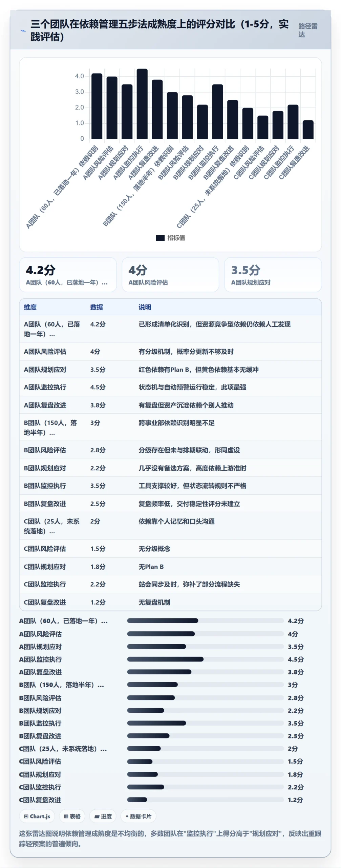The image size is (341, 868).
Task: Click 分级存在但未与排期联动 cell
Action: pos(189,450)
